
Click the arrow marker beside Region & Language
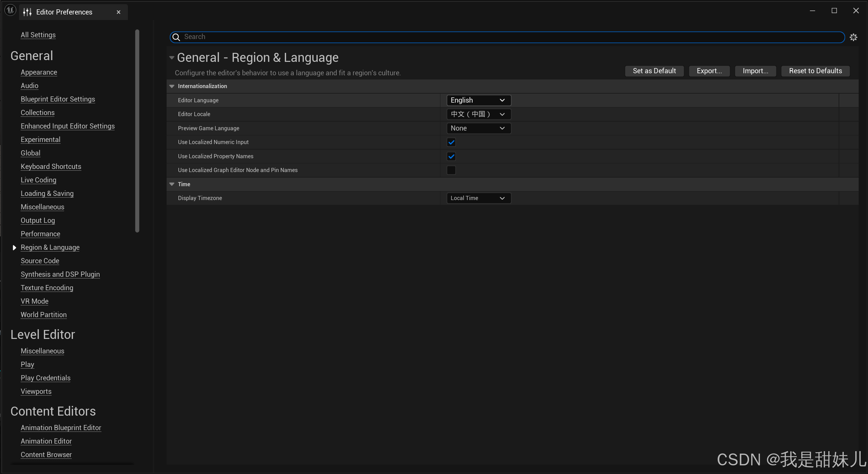click(x=14, y=247)
